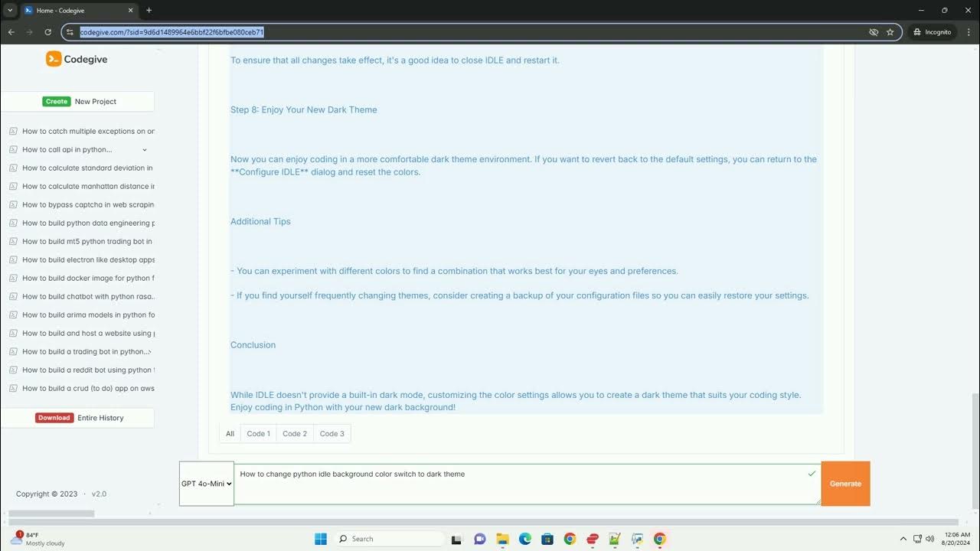Click the sidebar horizontal scrollbar thumb
The height and width of the screenshot is (551, 980).
coord(51,514)
